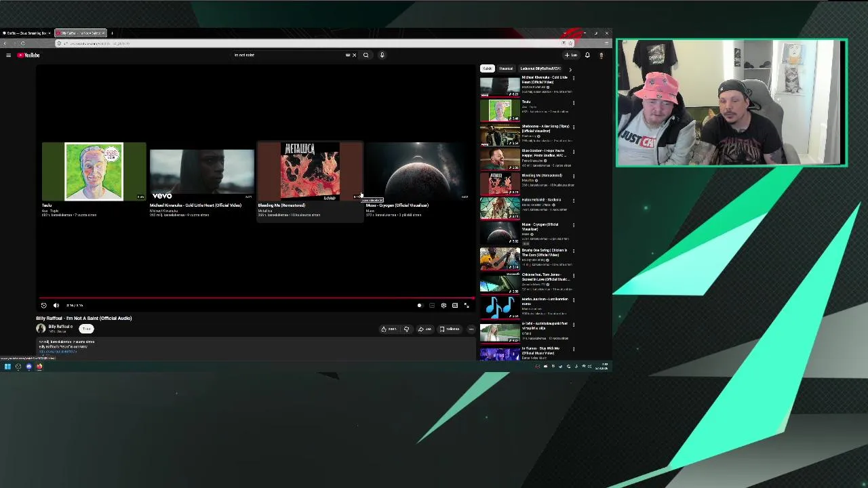Viewport: 868px width, 488px height.
Task: Clear the YouTube search box text
Action: (x=354, y=55)
